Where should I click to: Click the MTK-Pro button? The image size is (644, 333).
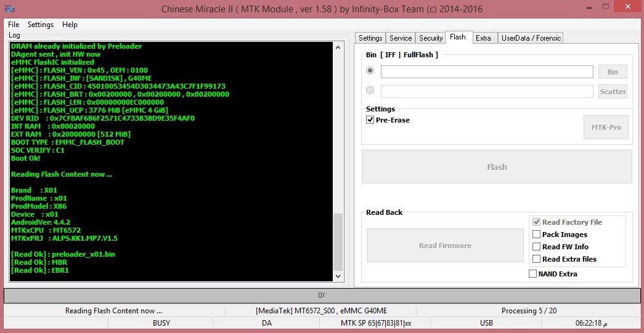coord(606,127)
